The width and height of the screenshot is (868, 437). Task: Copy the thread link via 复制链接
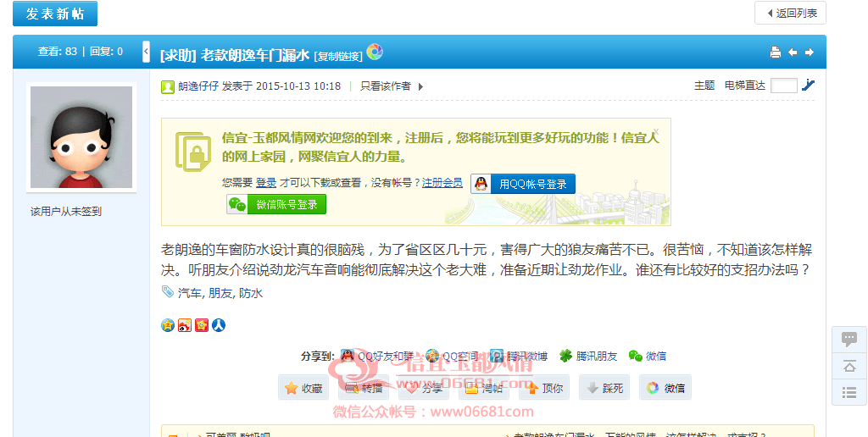pyautogui.click(x=338, y=56)
